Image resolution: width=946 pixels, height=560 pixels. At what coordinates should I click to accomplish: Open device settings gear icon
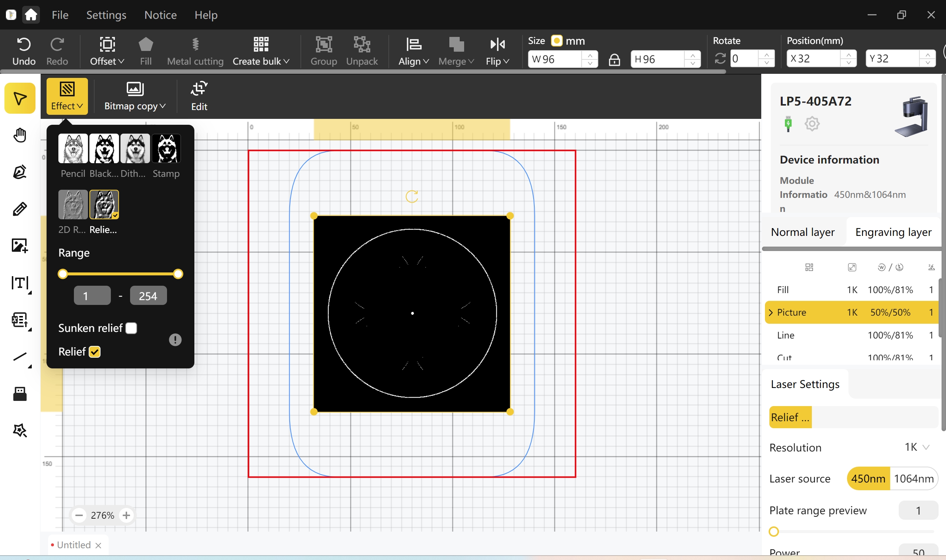811,124
